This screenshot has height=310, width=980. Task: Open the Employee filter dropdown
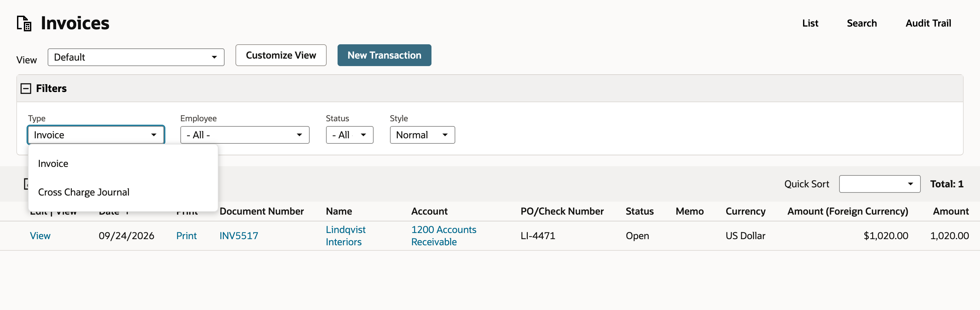point(245,135)
